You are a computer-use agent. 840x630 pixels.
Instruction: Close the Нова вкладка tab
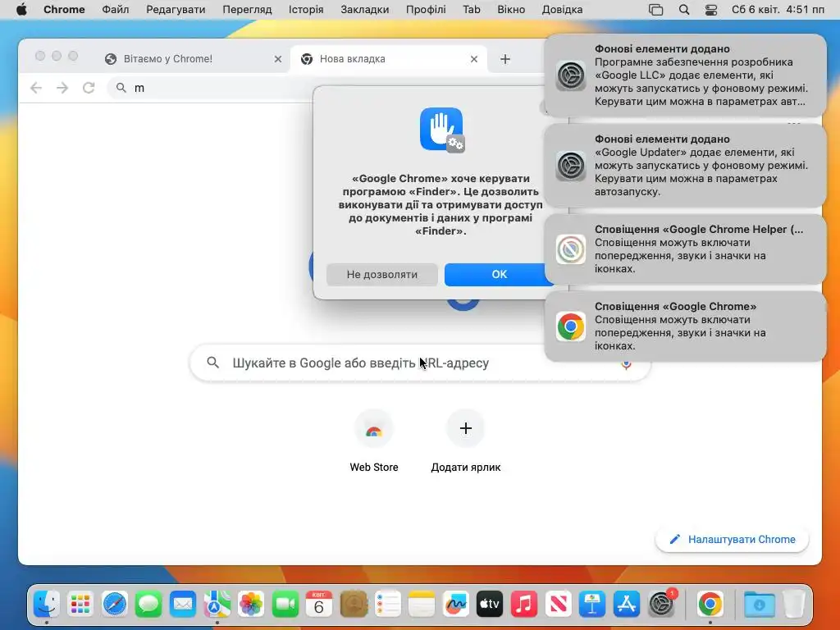[473, 59]
